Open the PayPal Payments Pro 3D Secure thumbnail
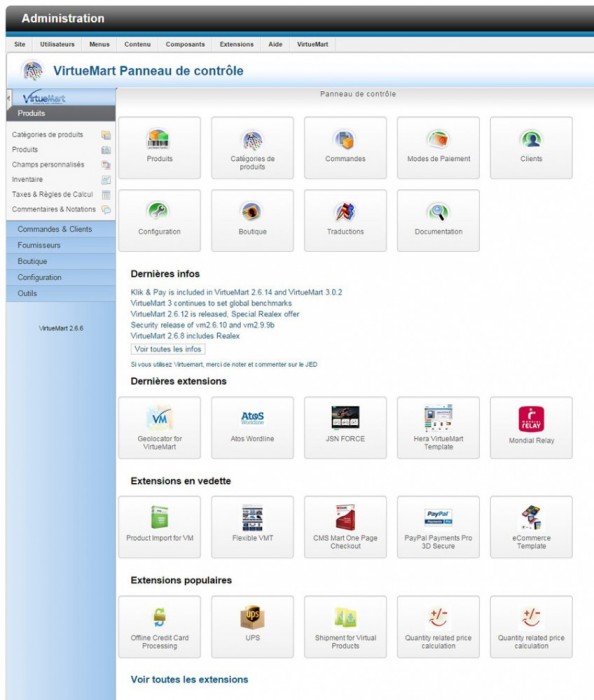The height and width of the screenshot is (700, 594). click(x=438, y=527)
